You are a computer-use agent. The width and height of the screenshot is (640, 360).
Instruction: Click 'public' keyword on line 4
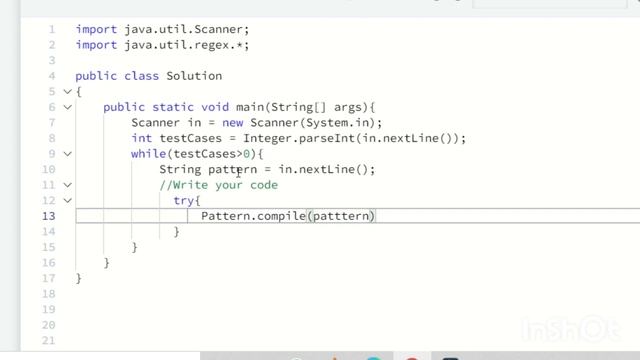(x=96, y=76)
